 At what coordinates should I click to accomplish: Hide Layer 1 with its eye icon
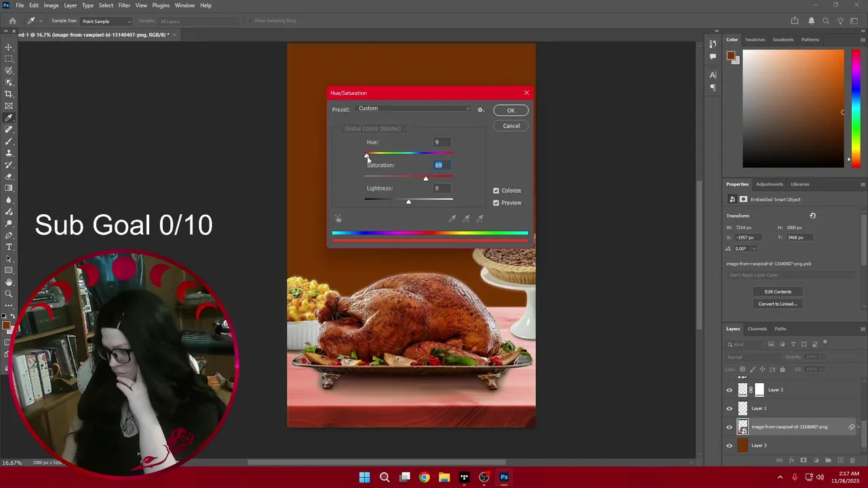(x=730, y=409)
